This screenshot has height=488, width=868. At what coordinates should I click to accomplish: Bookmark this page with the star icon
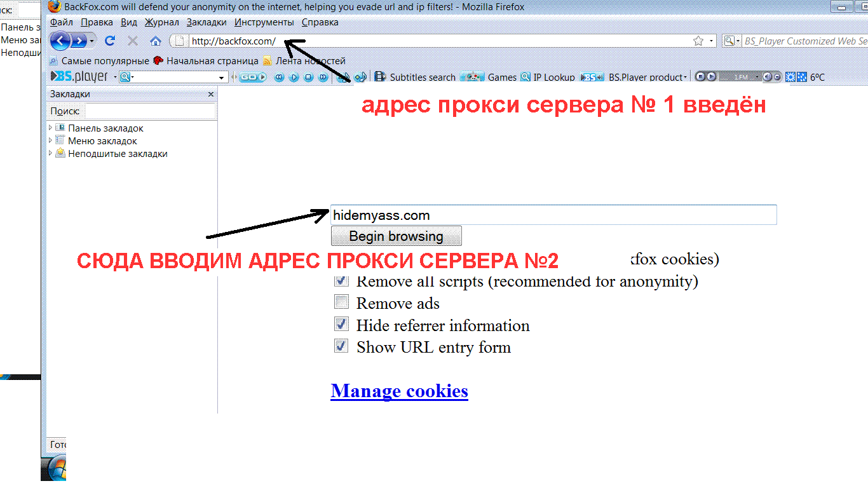(x=698, y=41)
